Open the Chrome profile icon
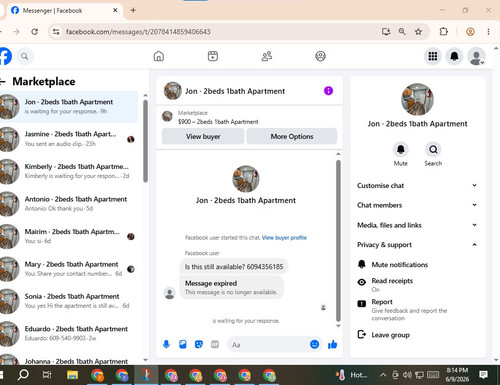Viewport: 500px width, 385px height. 470,32
